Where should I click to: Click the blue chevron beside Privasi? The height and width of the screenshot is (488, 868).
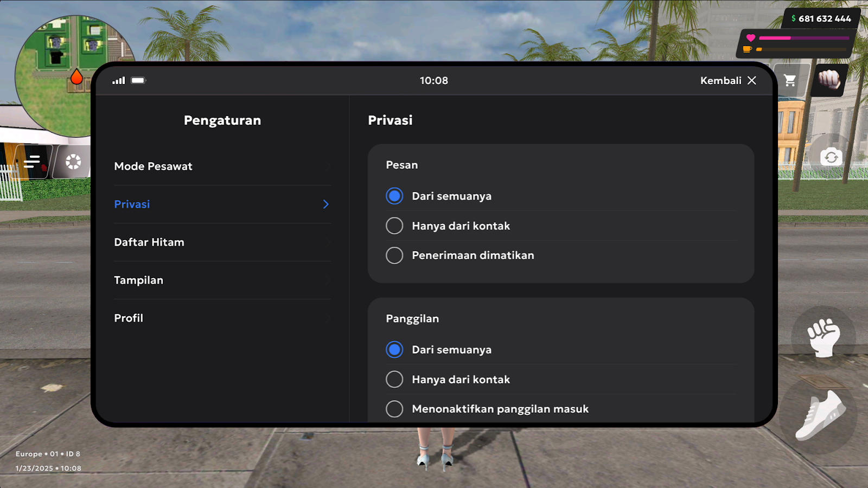326,204
